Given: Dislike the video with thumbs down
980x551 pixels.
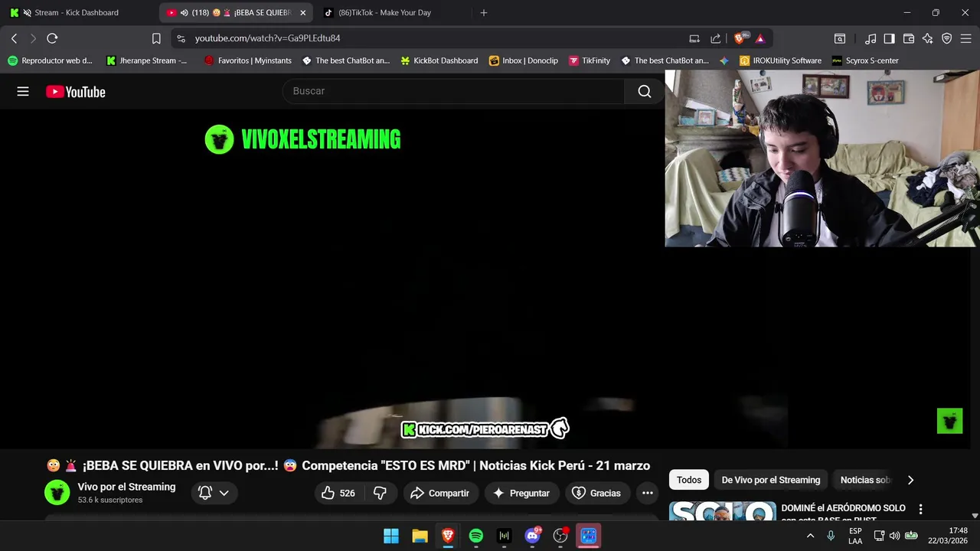Looking at the screenshot, I should 380,493.
